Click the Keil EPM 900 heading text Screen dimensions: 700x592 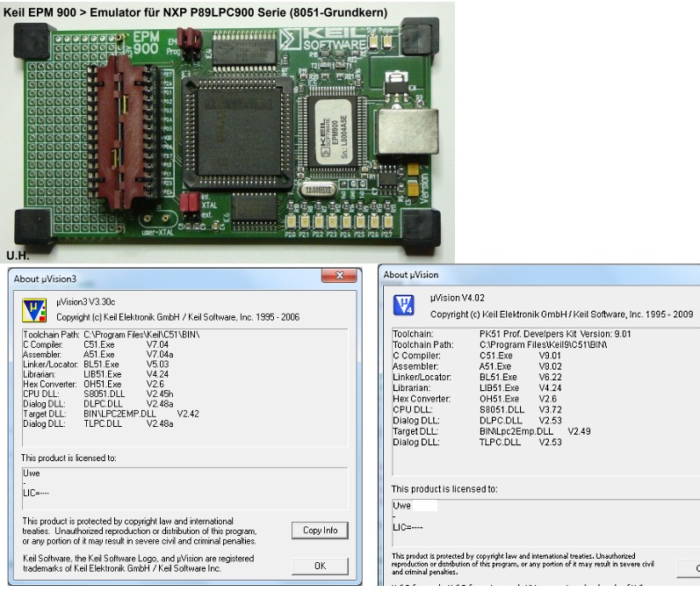tap(195, 12)
